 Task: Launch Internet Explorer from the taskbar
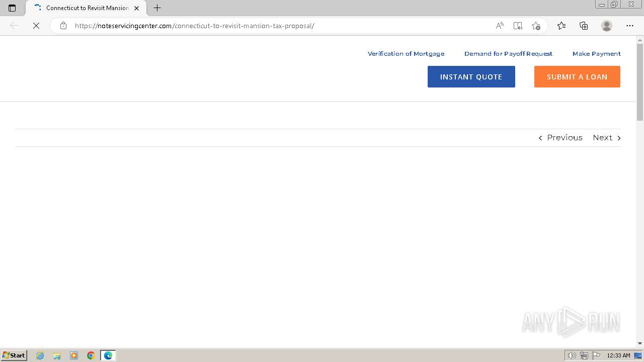pyautogui.click(x=40, y=355)
